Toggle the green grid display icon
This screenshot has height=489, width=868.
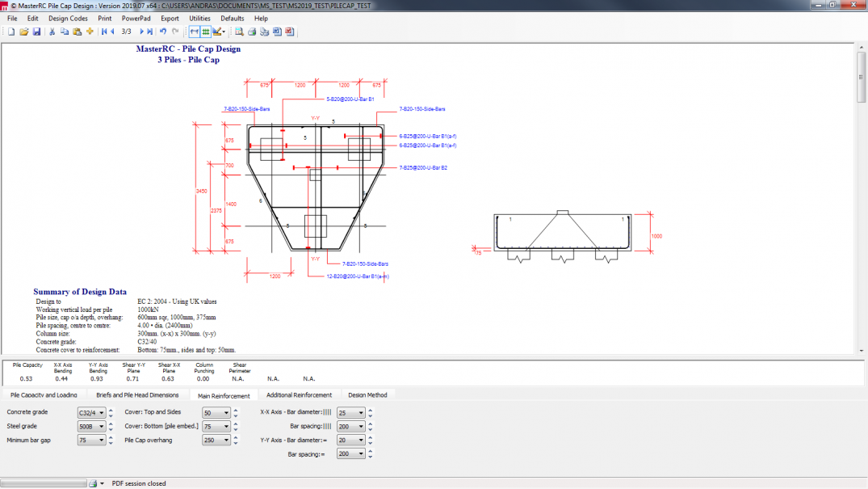pos(205,32)
